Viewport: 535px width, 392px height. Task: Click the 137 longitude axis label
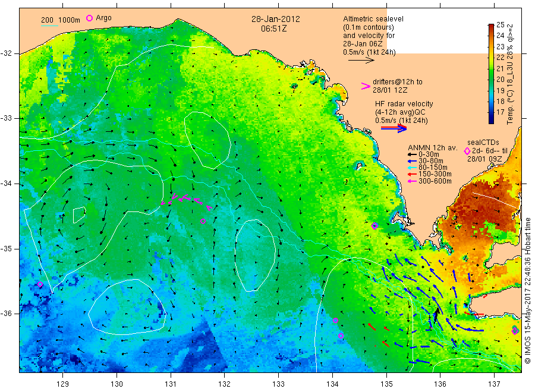tap(494, 384)
